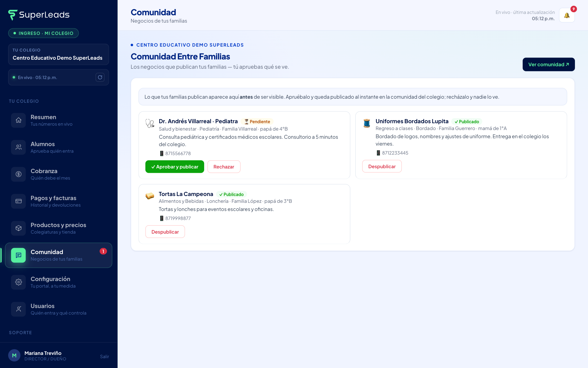
Task: Click the red badge on Comunidad menu item
Action: [103, 251]
